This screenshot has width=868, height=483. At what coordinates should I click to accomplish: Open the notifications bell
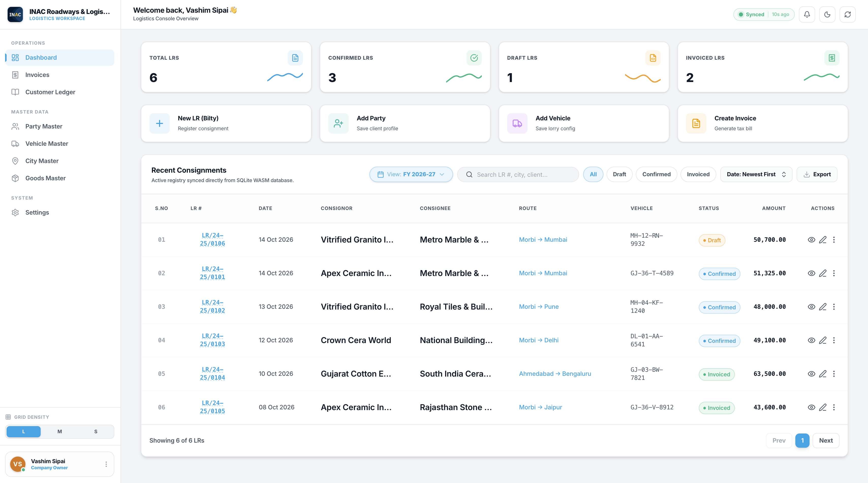807,14
